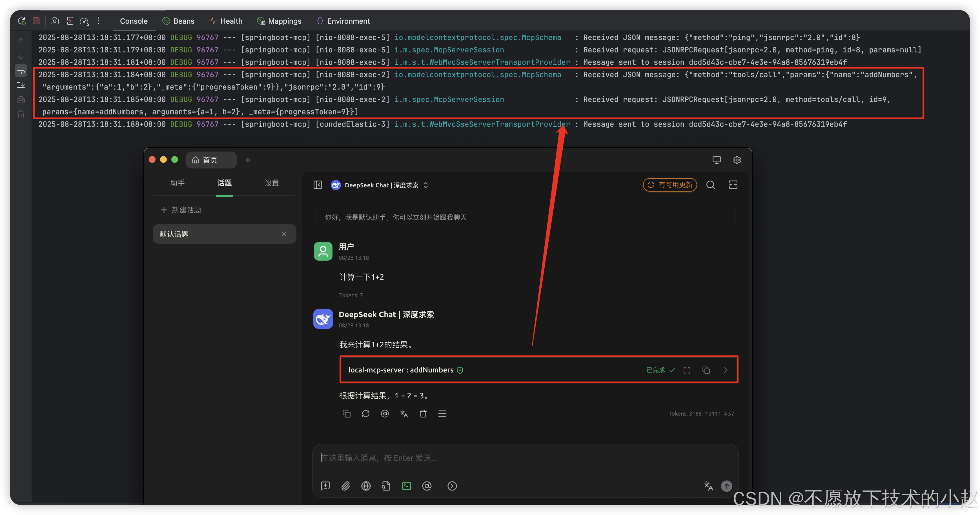Click the @ mention icon below reply
Screen dimensions: 980x515
click(385, 414)
